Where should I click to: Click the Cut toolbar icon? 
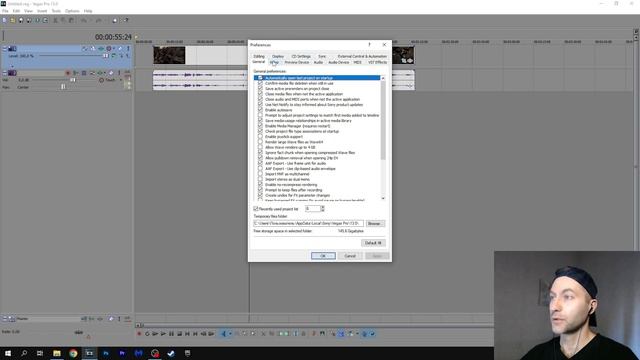(55, 20)
